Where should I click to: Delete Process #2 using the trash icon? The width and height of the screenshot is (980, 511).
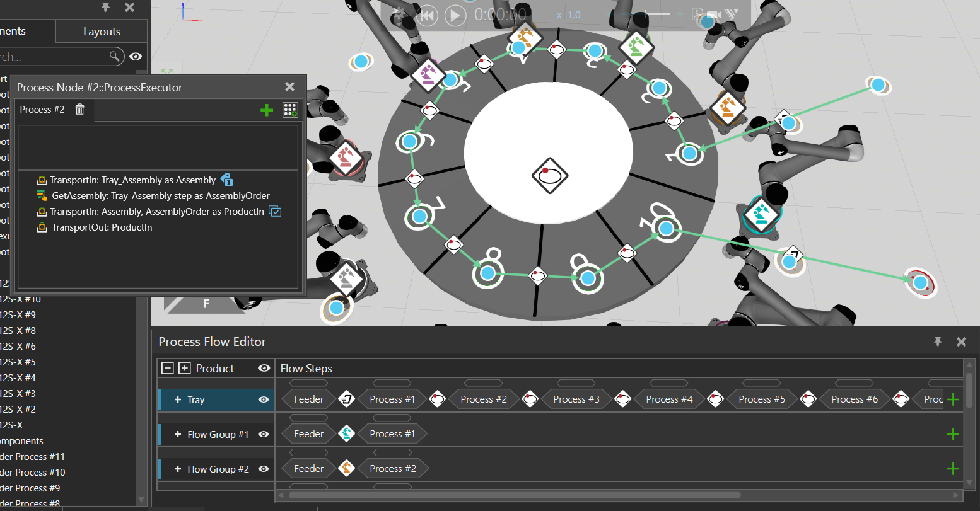(80, 110)
